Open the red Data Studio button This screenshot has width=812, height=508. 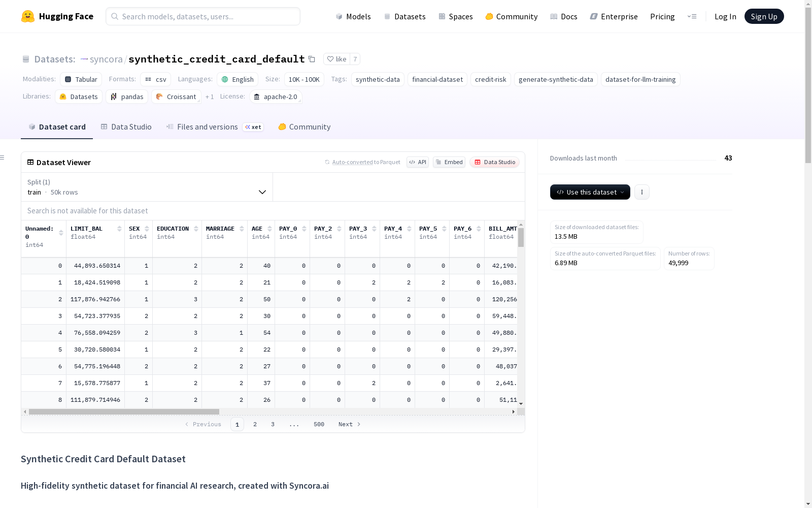click(495, 162)
